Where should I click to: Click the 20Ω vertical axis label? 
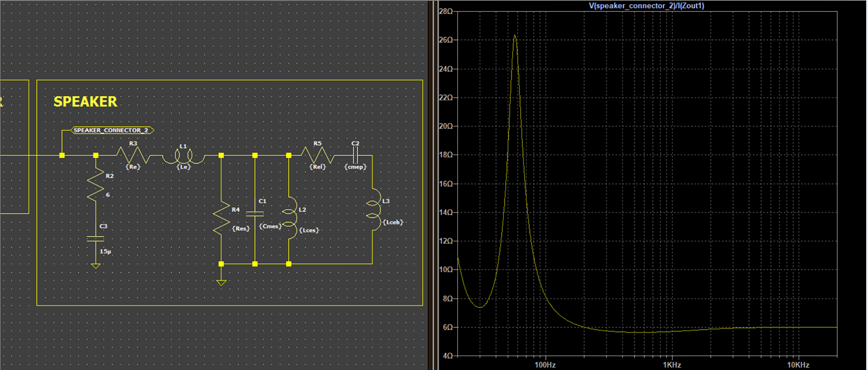coord(446,126)
